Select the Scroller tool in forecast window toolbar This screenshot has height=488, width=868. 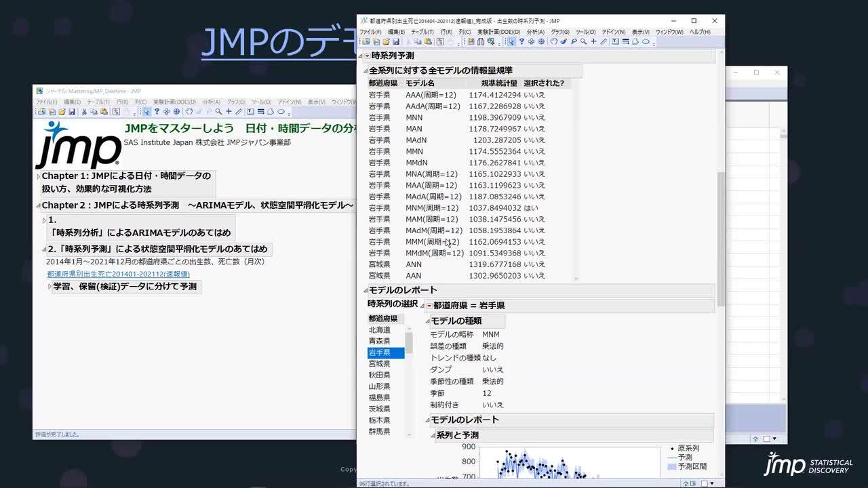[541, 41]
